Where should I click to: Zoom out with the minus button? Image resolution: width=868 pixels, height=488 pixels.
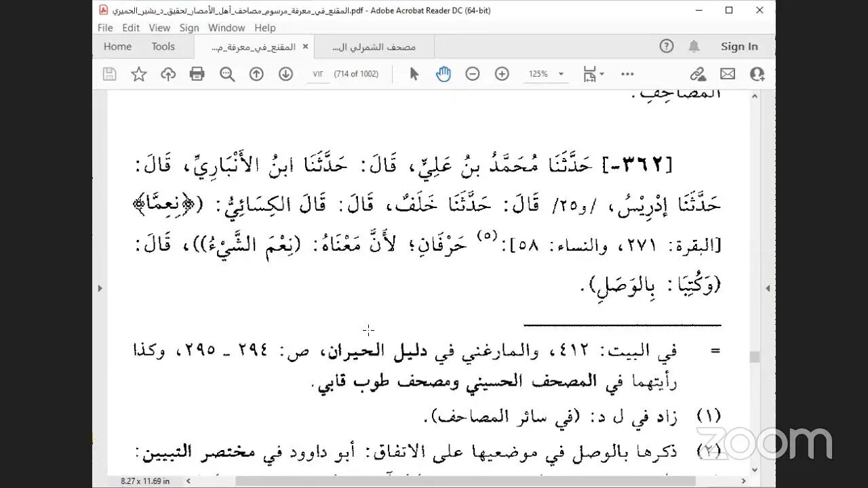tap(473, 74)
